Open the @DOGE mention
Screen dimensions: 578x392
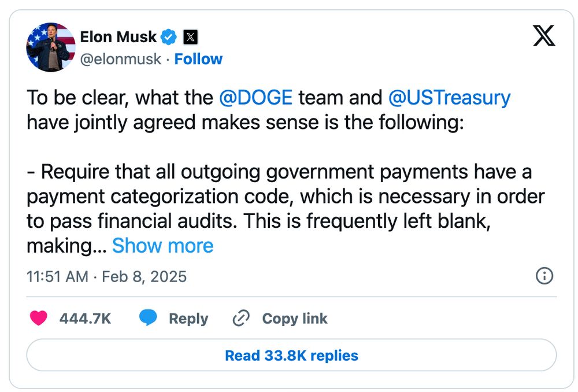click(x=256, y=98)
